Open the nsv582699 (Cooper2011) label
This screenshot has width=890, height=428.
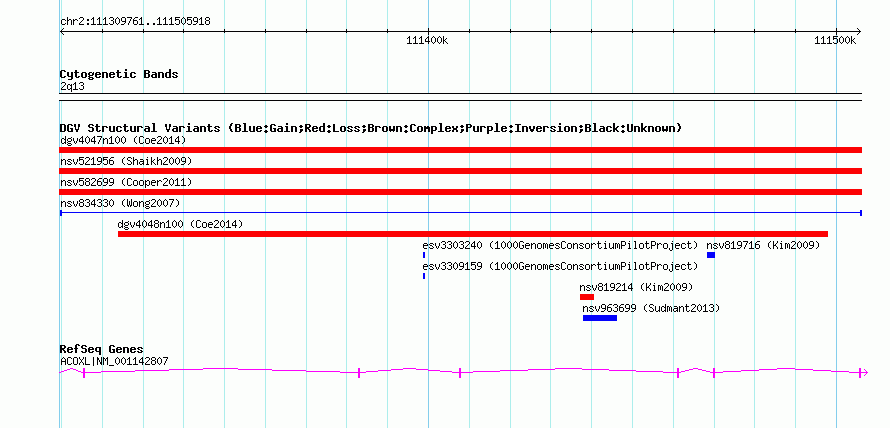coord(126,182)
